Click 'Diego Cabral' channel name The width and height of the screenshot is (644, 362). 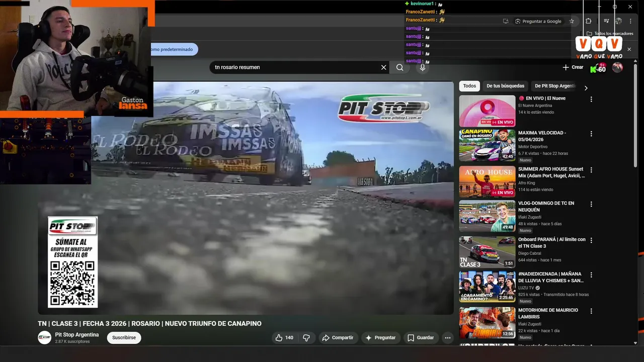coord(531,253)
